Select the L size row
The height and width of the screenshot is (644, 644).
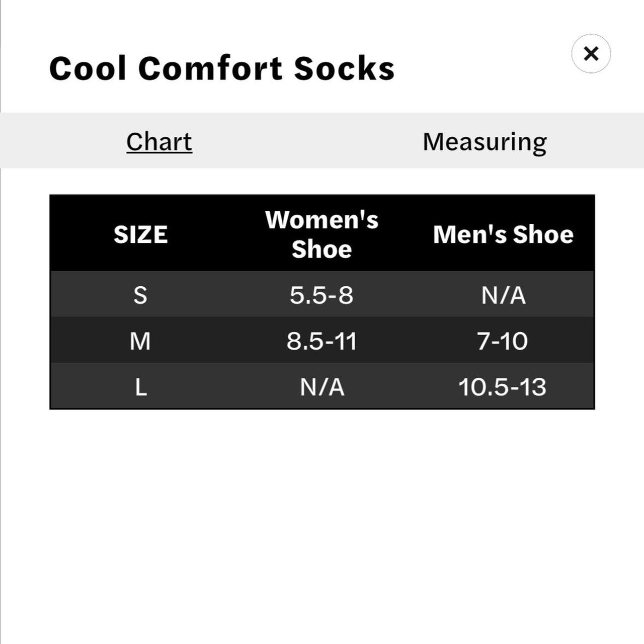point(141,387)
